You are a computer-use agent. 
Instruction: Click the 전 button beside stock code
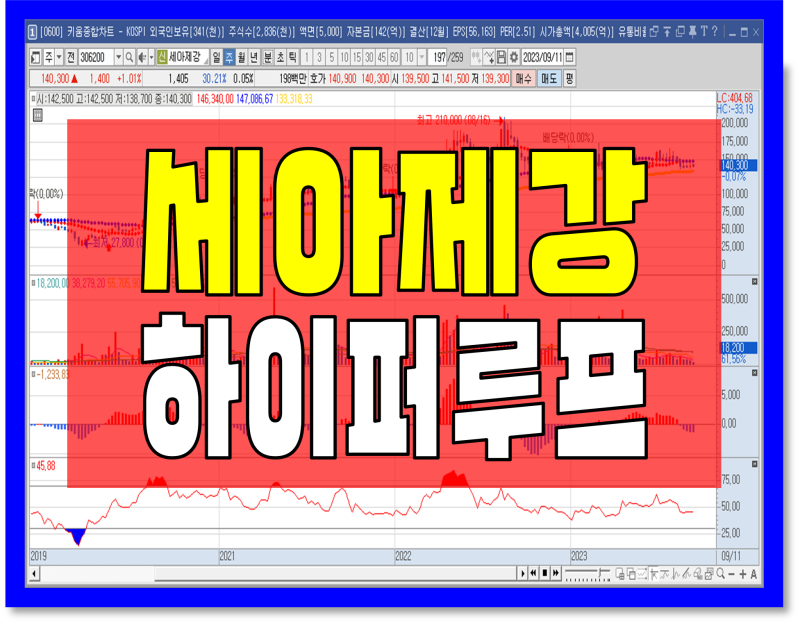click(x=70, y=57)
